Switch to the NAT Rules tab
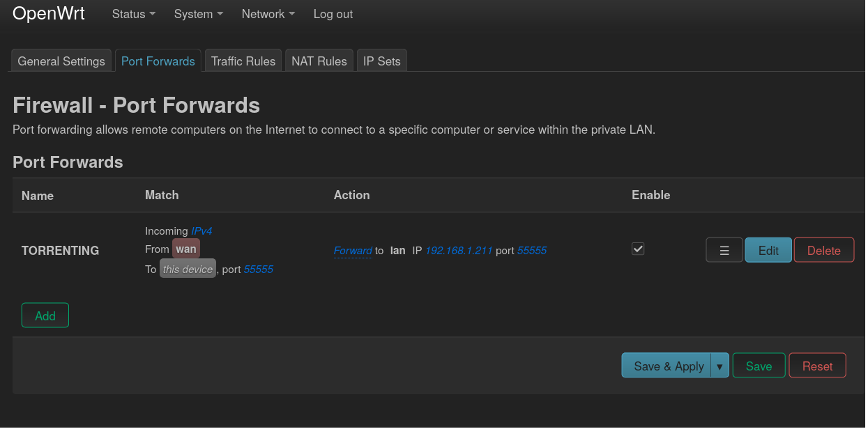Image resolution: width=868 pixels, height=429 pixels. coord(319,61)
